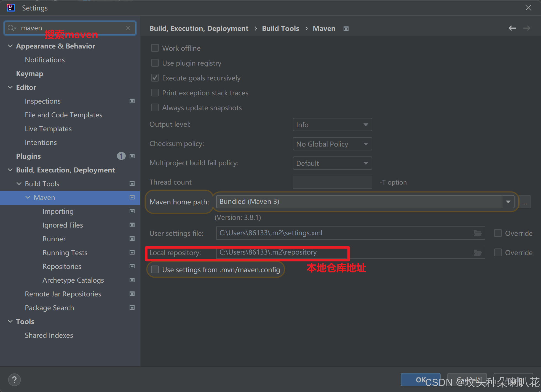This screenshot has height=392, width=541.
Task: Open Multiproject build fail policy dropdown
Action: click(x=332, y=163)
